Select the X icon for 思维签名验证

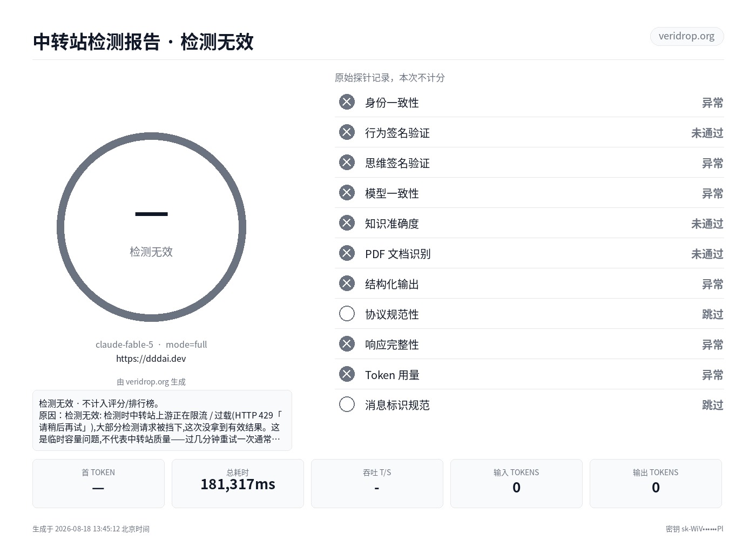[x=347, y=163]
